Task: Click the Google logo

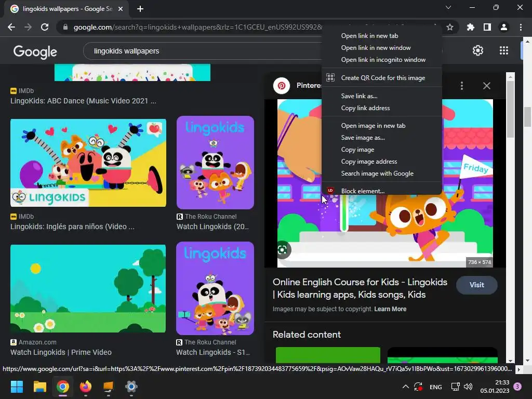Action: click(x=35, y=51)
